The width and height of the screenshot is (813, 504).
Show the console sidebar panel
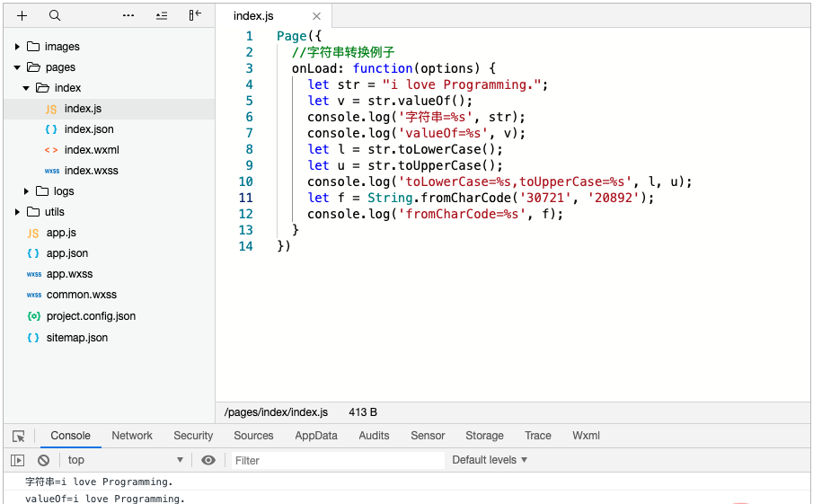(x=18, y=460)
